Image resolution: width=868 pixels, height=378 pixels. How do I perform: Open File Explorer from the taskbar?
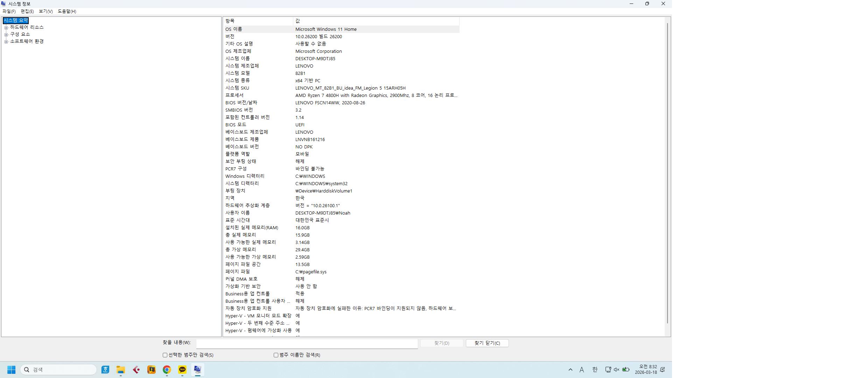tap(121, 370)
